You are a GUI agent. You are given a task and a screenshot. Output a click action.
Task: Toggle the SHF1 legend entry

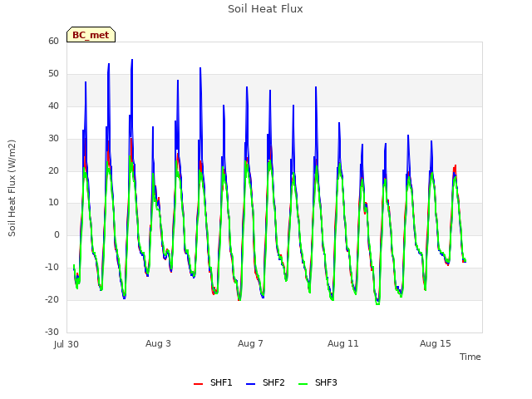(213, 382)
